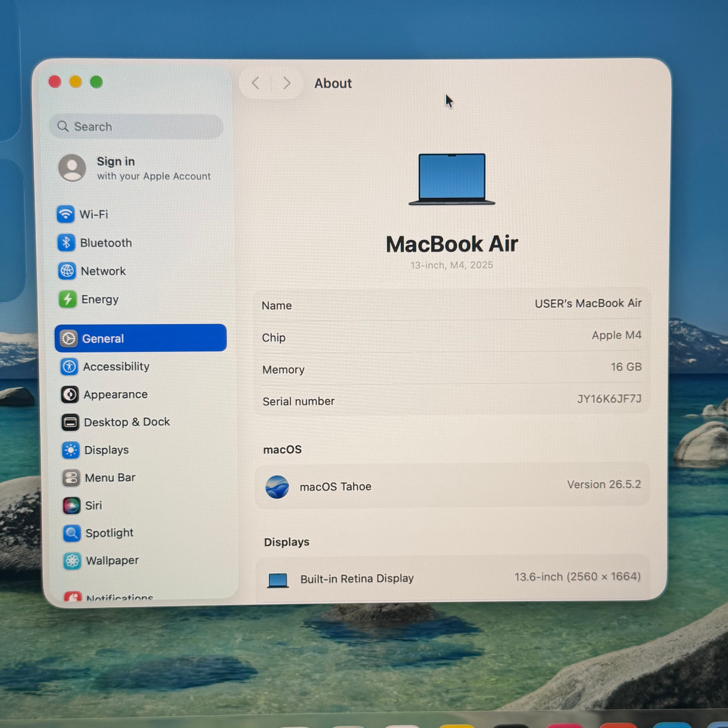
Task: Click the macOS Tahoe label
Action: click(x=336, y=486)
